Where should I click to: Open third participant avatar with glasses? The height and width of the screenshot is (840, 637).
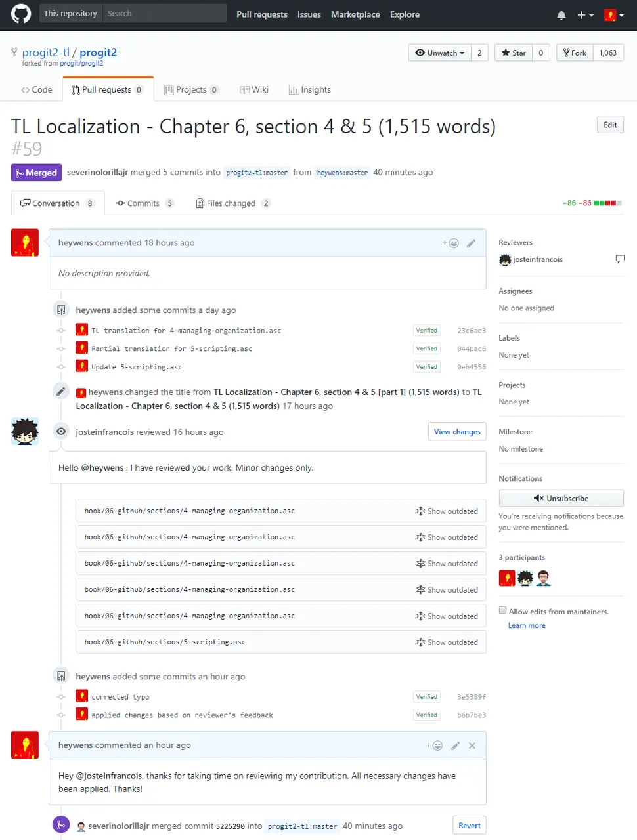[x=543, y=578]
